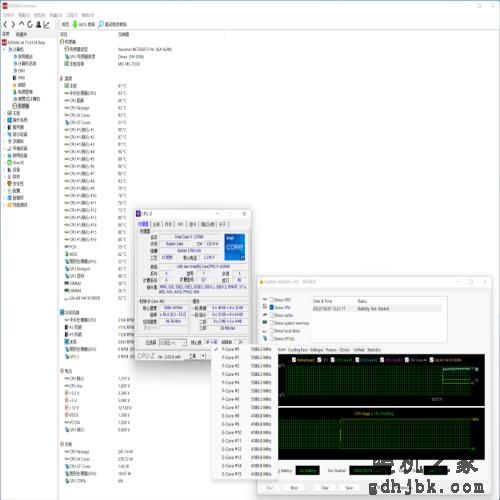Select the 传感器 item in the tree
The width and height of the screenshot is (500, 500).
click(21, 106)
